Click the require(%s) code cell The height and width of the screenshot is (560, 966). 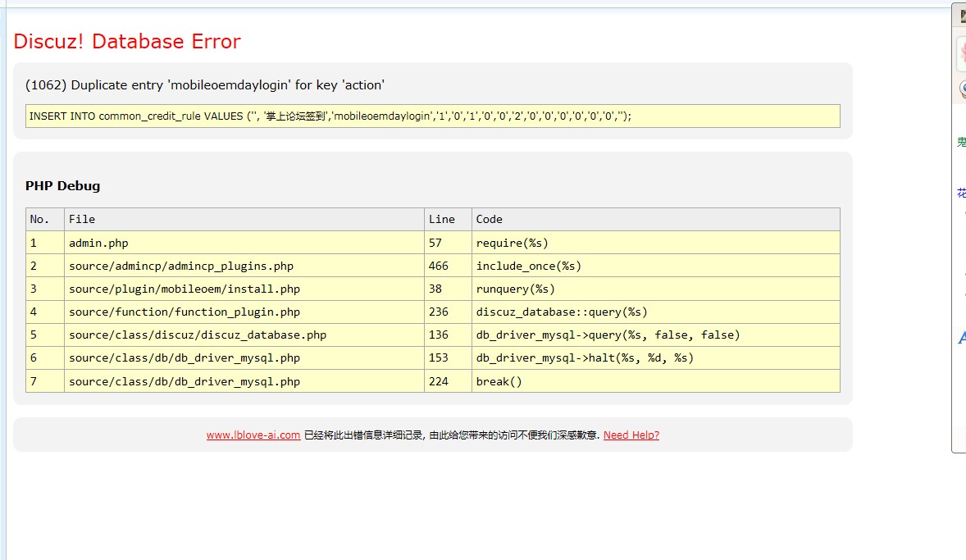pyautogui.click(x=655, y=243)
